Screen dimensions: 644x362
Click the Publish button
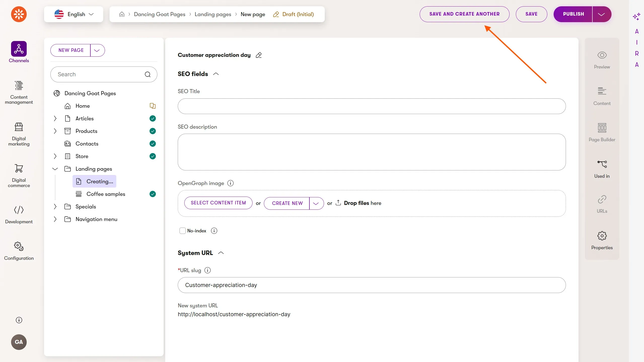tap(573, 14)
